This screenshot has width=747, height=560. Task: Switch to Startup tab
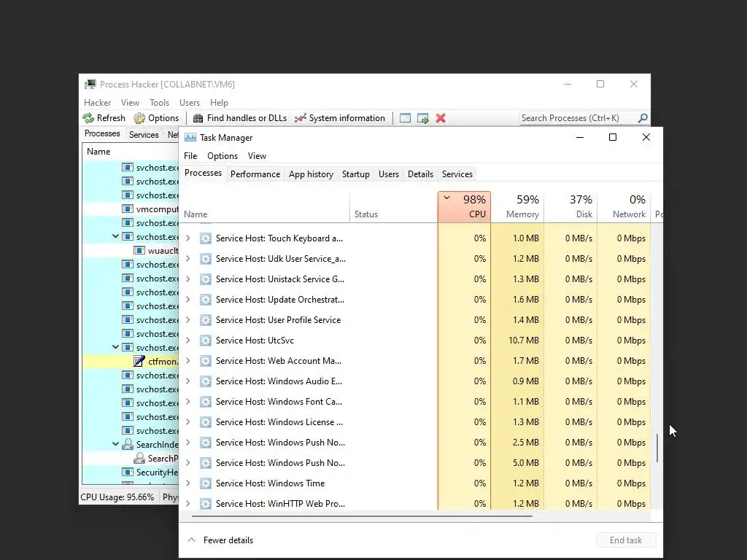(x=355, y=174)
